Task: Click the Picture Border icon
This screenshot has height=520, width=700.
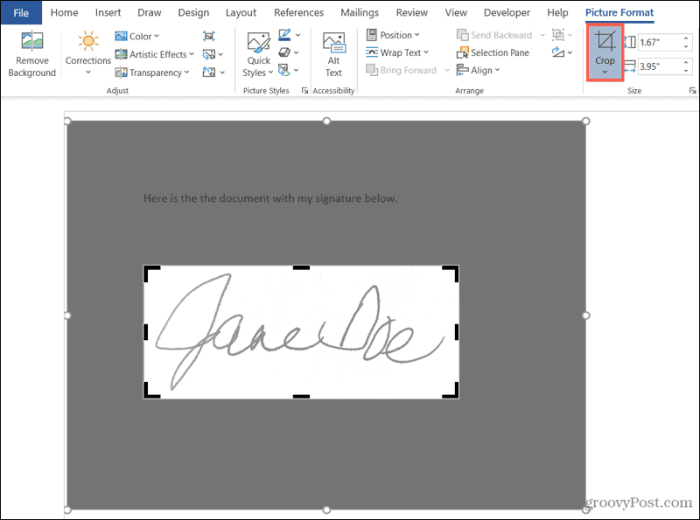Action: click(x=284, y=35)
